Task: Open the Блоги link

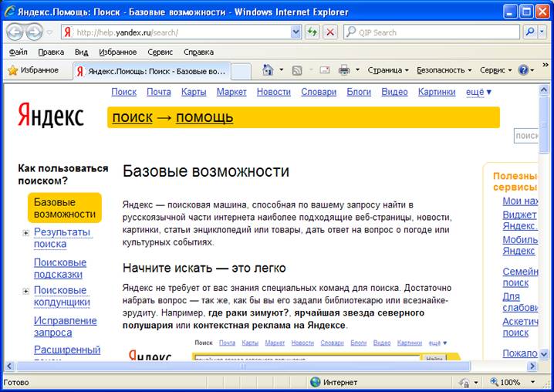Action: tap(359, 92)
